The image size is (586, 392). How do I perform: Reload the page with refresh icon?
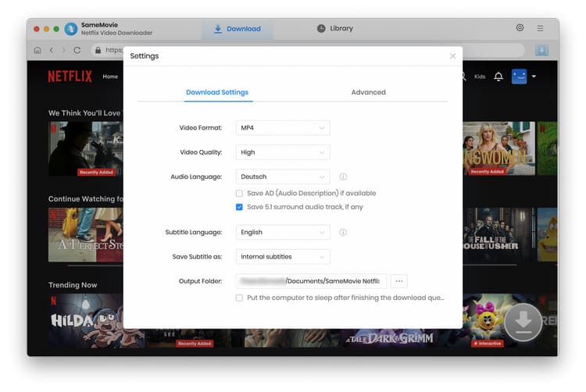click(x=77, y=50)
